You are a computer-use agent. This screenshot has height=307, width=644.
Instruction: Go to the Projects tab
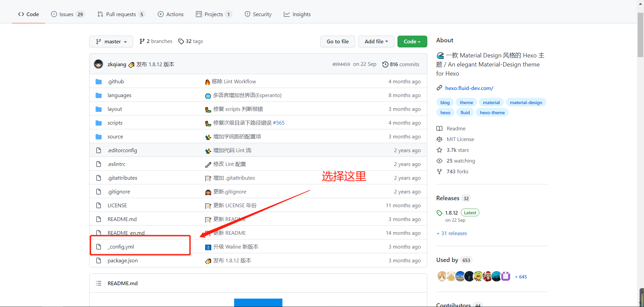click(x=214, y=14)
